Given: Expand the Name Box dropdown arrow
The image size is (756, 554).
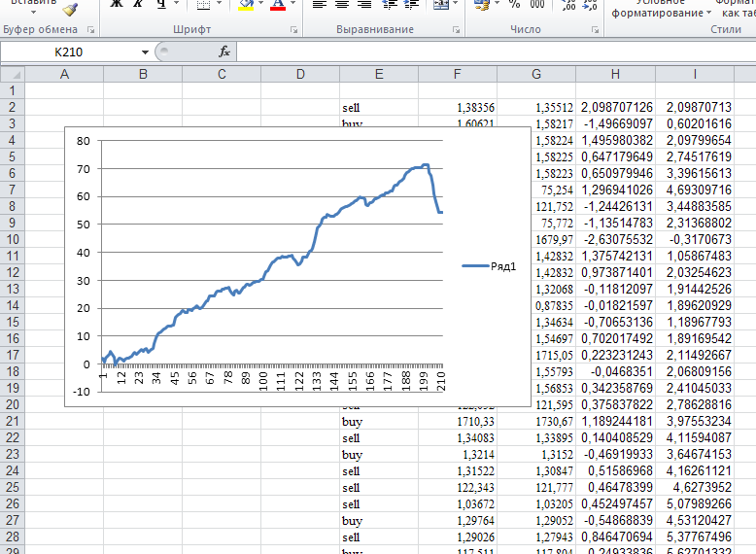Looking at the screenshot, I should [x=145, y=52].
